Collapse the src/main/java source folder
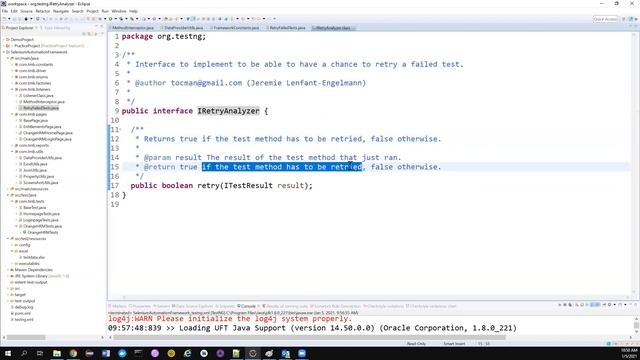Image resolution: width=640 pixels, height=360 pixels. tap(8, 58)
